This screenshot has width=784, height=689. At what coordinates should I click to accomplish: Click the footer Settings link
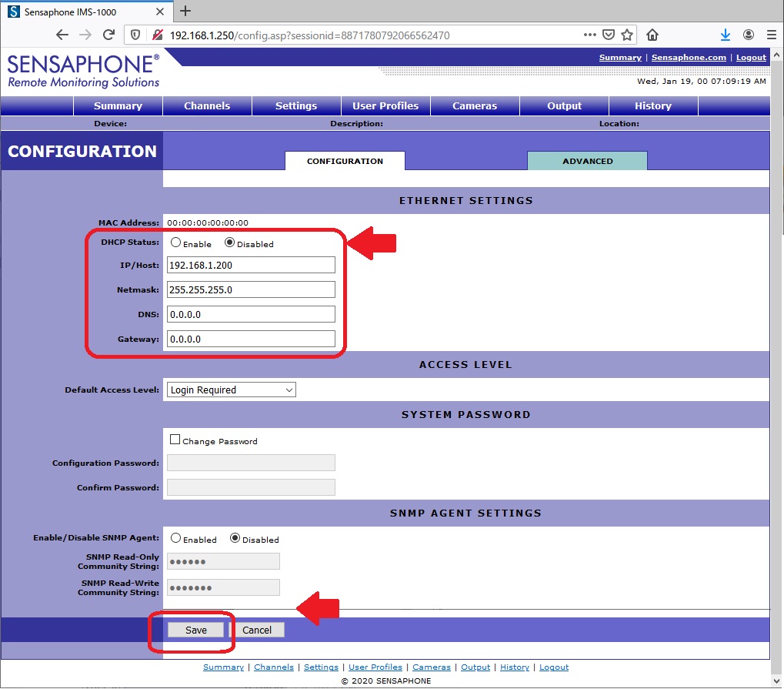[321, 667]
